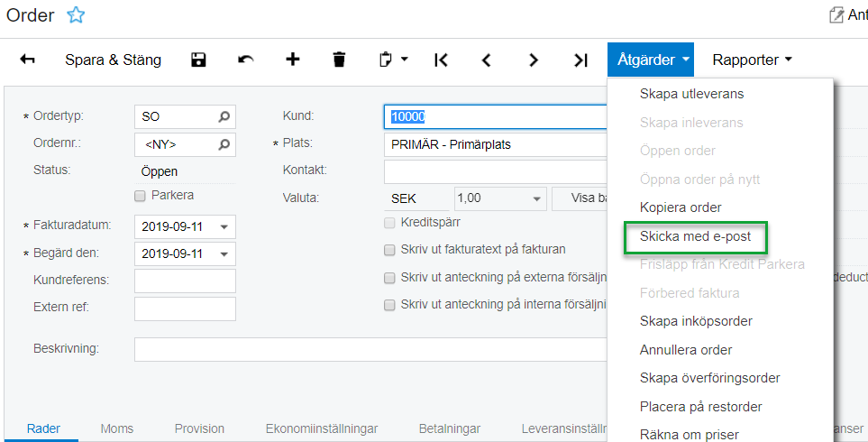
Task: Click the save disk icon
Action: pos(198,60)
